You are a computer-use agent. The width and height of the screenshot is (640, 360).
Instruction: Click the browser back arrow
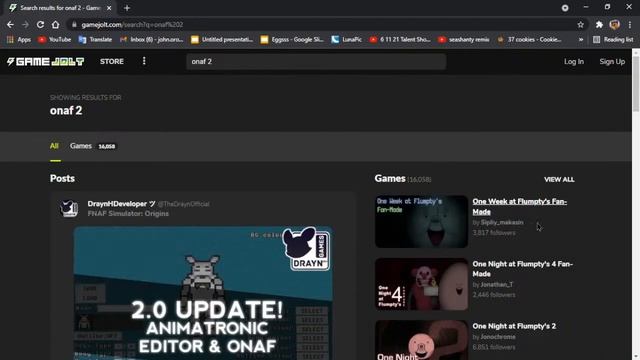[x=10, y=24]
